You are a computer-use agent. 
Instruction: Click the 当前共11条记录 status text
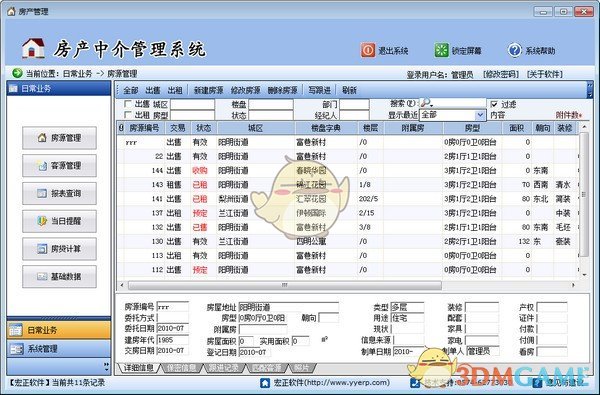[78, 382]
